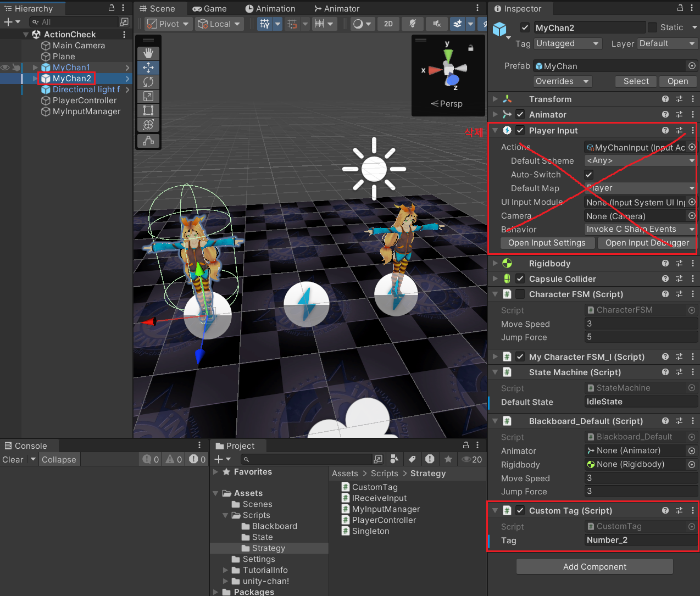This screenshot has height=596, width=700.
Task: Select the Scene tab
Action: (x=158, y=8)
